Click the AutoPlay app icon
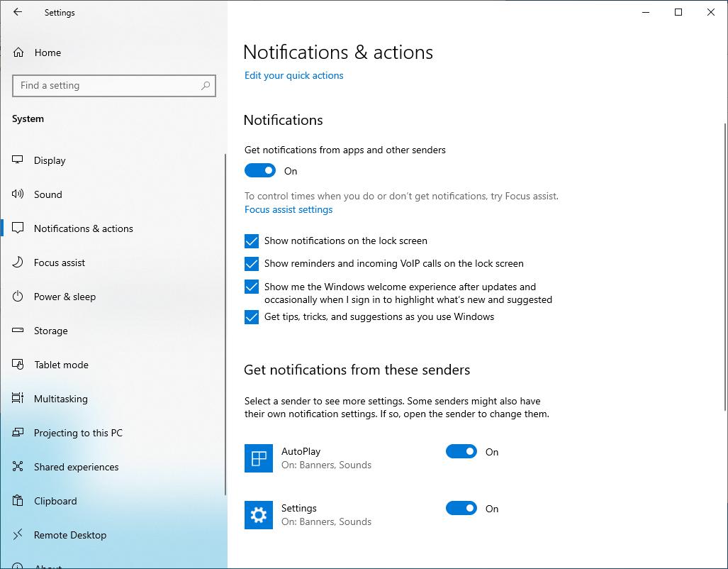Screen dimensions: 728x569 [258, 458]
